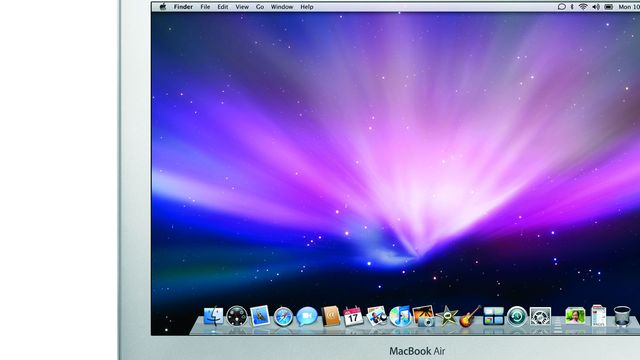Click the volume speaker icon

596,7
